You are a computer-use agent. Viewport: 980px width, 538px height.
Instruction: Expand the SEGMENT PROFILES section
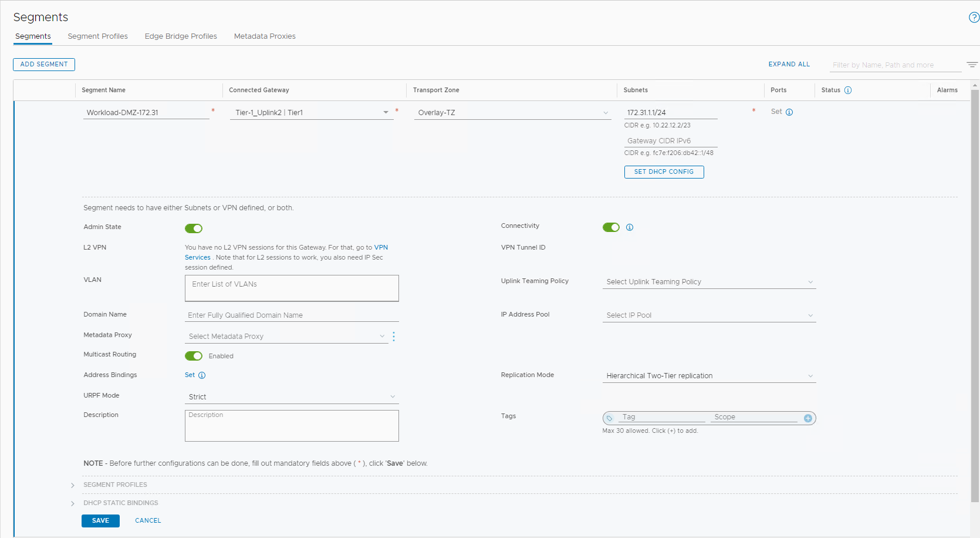pyautogui.click(x=73, y=485)
